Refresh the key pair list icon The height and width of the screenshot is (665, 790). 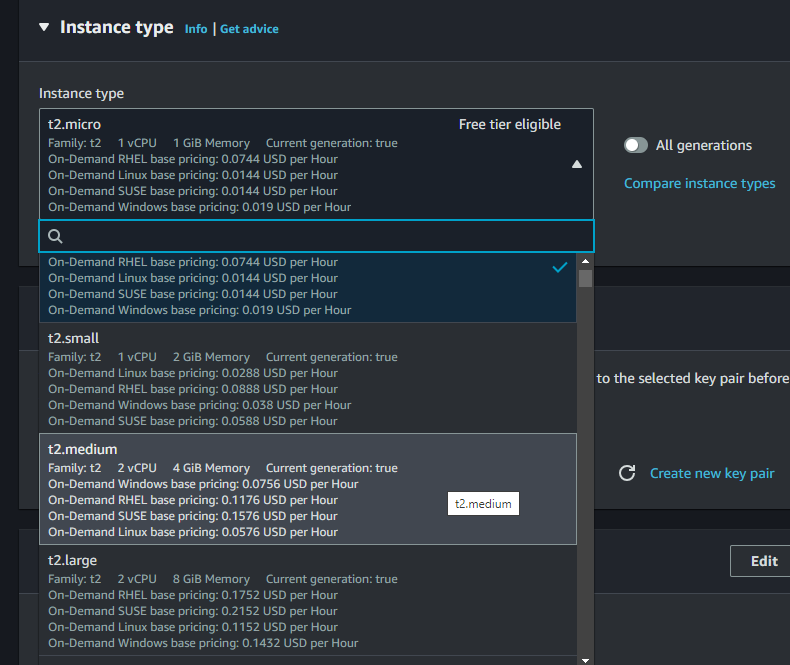pyautogui.click(x=627, y=473)
